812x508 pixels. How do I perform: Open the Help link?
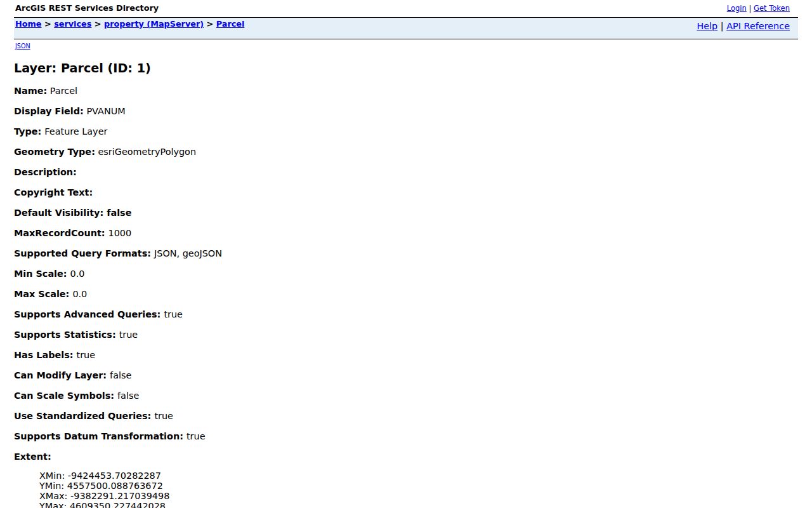pyautogui.click(x=707, y=26)
